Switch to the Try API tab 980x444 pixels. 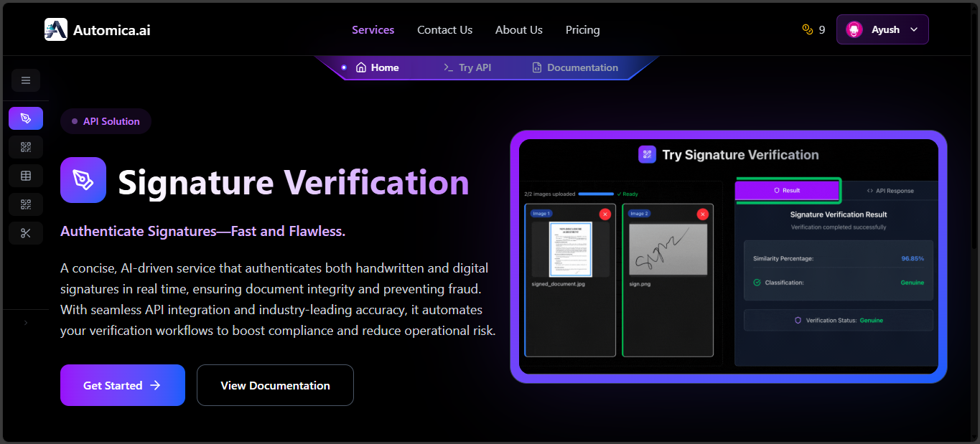[467, 67]
